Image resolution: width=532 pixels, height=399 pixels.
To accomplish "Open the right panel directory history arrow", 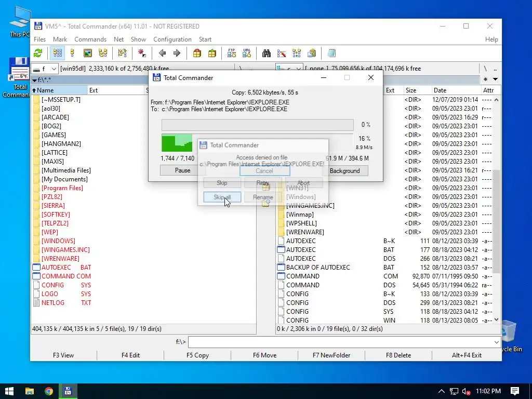I will (495, 79).
